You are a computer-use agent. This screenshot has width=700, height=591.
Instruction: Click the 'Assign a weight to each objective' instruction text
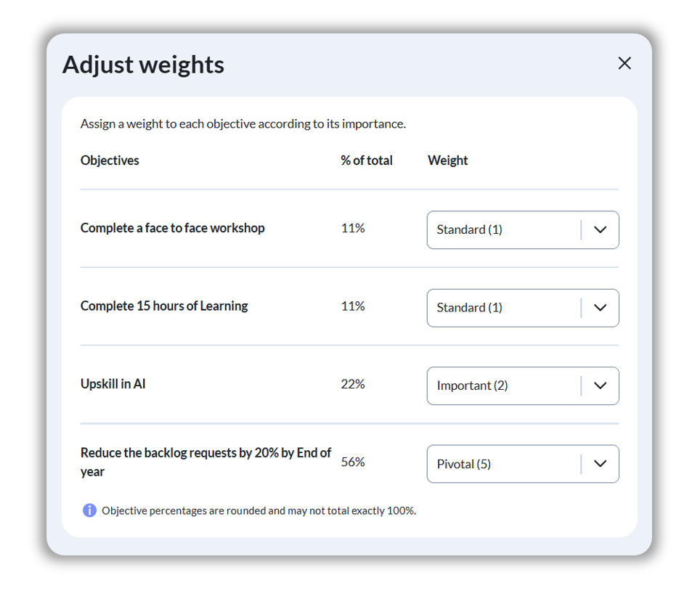click(x=243, y=124)
